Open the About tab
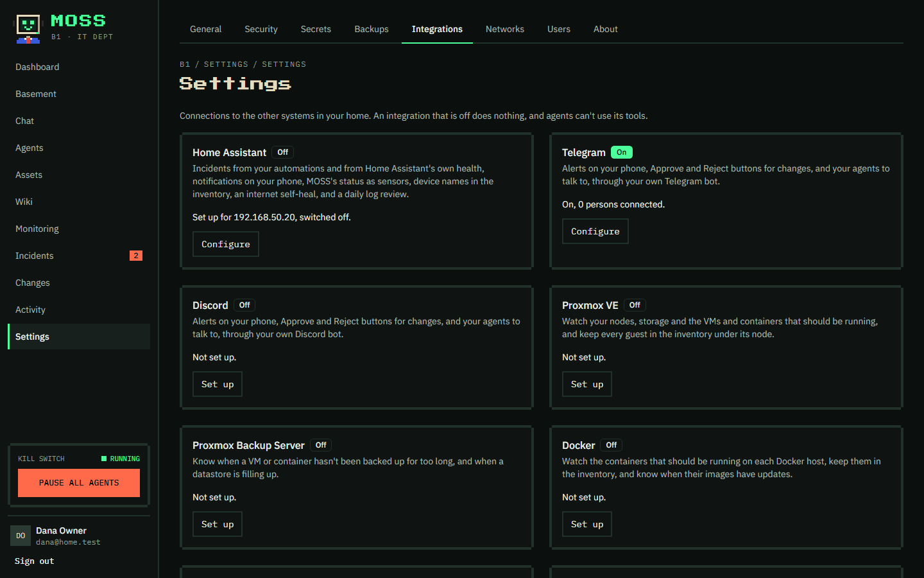The width and height of the screenshot is (924, 578). (x=606, y=29)
